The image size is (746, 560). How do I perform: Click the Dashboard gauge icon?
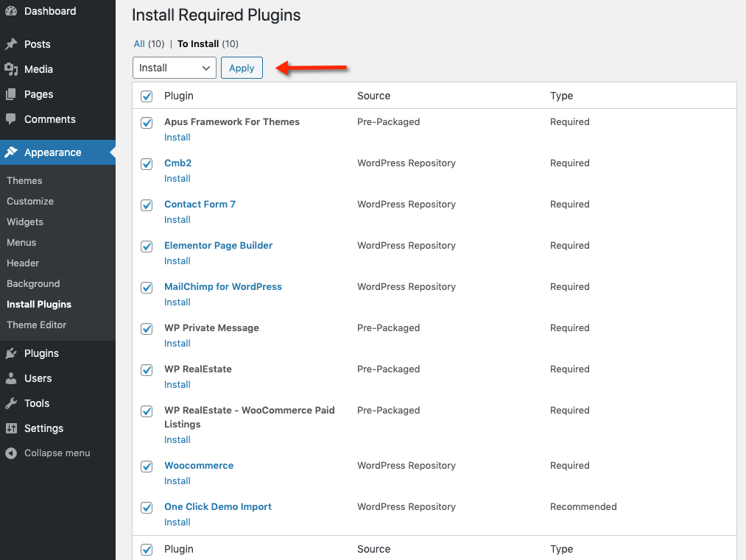click(11, 11)
